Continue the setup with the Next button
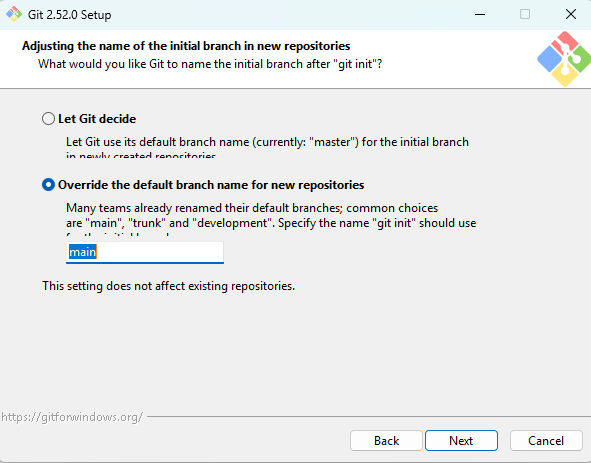This screenshot has height=463, width=591. [x=461, y=440]
